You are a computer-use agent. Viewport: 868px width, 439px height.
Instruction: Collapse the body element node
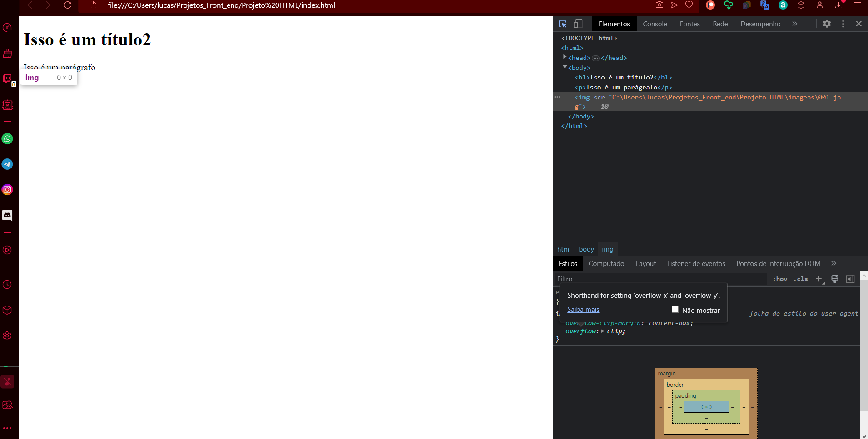565,67
